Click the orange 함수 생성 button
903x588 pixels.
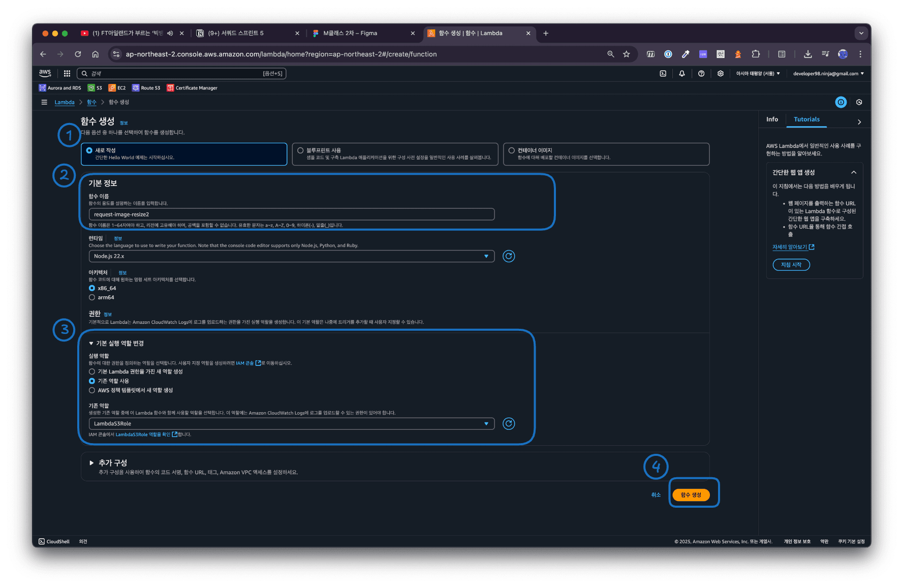tap(691, 495)
